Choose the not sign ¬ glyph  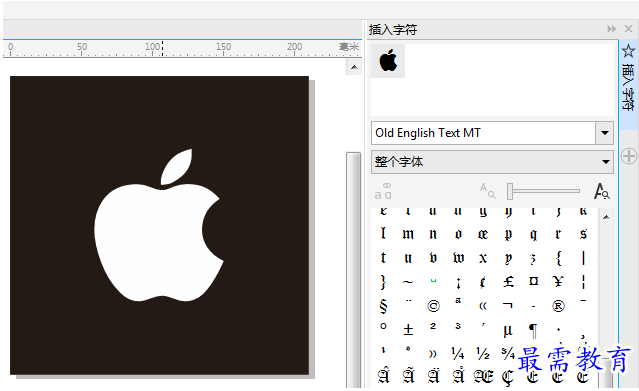coord(508,305)
